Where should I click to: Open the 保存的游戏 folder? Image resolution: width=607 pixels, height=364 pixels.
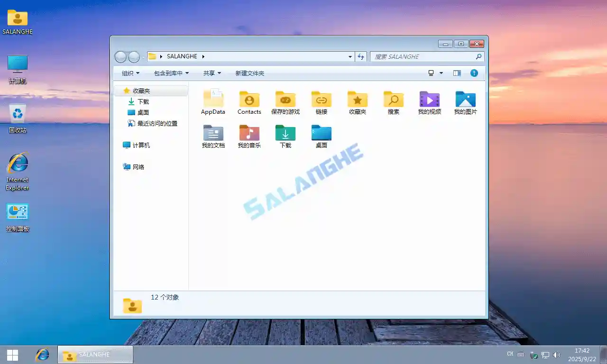point(285,99)
